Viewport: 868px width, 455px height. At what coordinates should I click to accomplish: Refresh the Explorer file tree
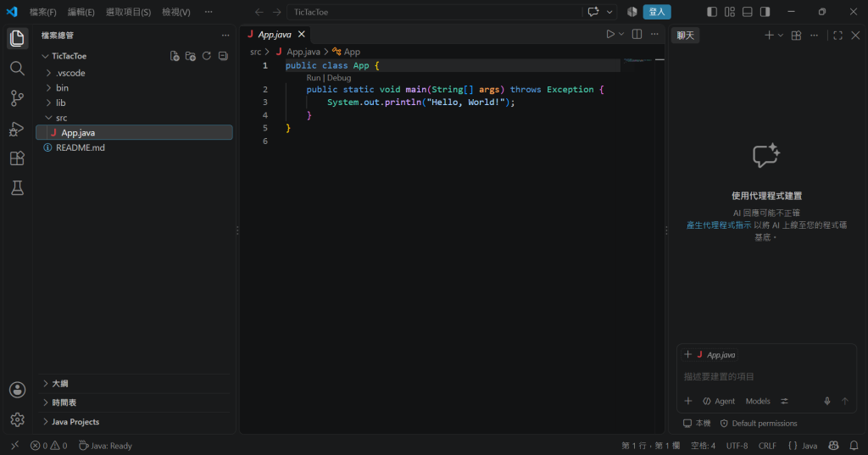(207, 56)
